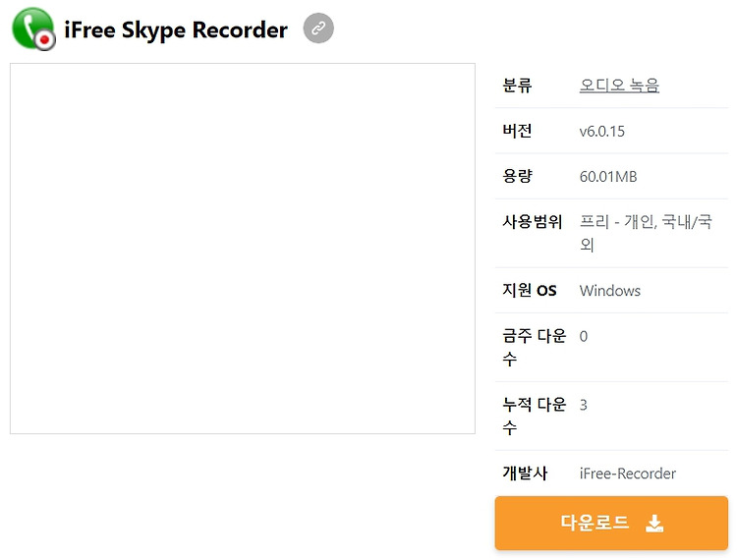The height and width of the screenshot is (560, 737).
Task: Click the 금주 다운수 label
Action: click(x=534, y=347)
